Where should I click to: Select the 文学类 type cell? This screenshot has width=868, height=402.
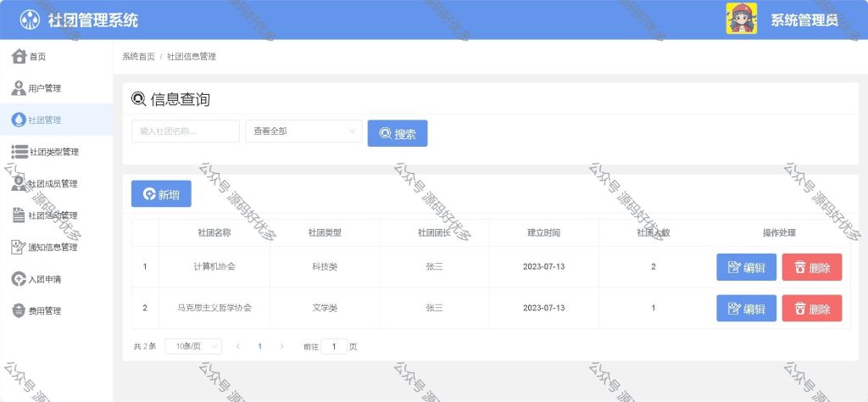pyautogui.click(x=325, y=308)
